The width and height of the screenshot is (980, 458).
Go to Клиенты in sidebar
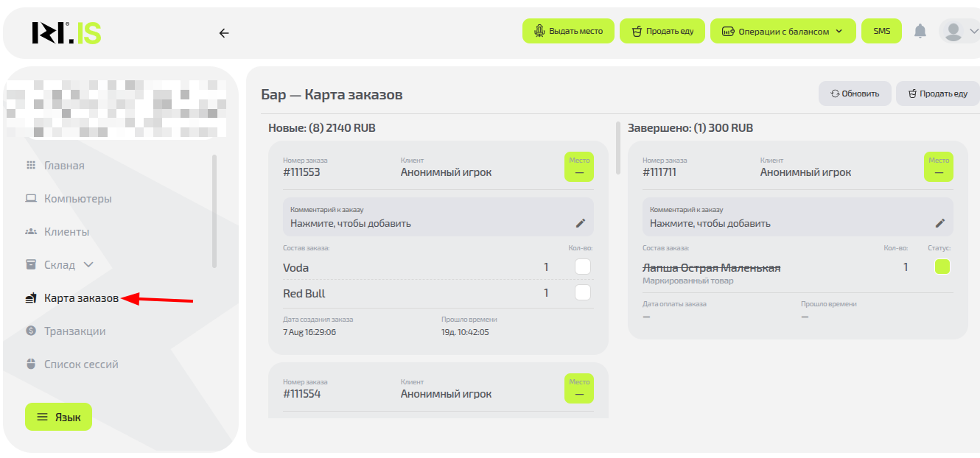point(66,232)
